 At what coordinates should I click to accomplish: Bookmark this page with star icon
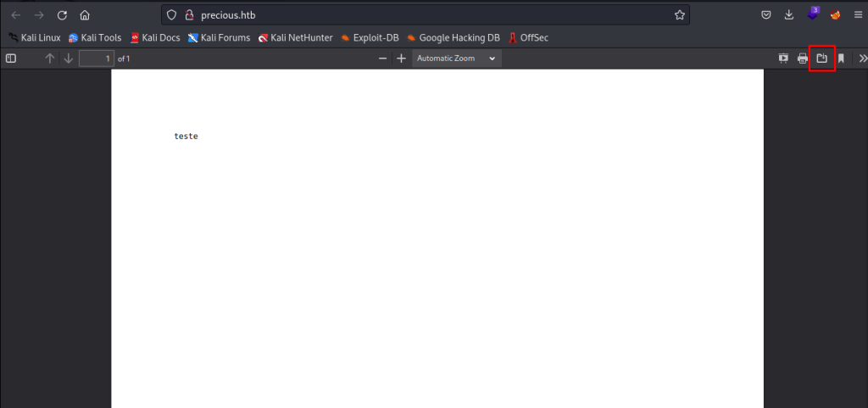pyautogui.click(x=679, y=15)
